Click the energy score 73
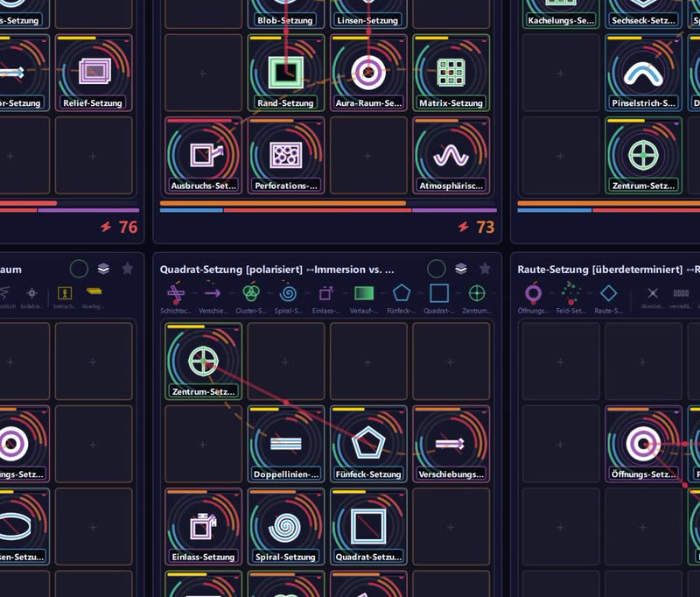Viewport: 700px width, 597px height. pyautogui.click(x=486, y=228)
